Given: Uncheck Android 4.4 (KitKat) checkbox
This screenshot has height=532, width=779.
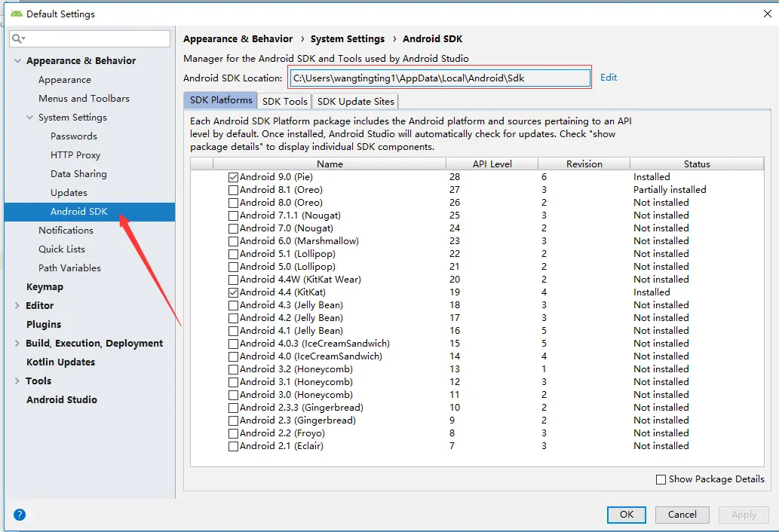Looking at the screenshot, I should click(233, 293).
